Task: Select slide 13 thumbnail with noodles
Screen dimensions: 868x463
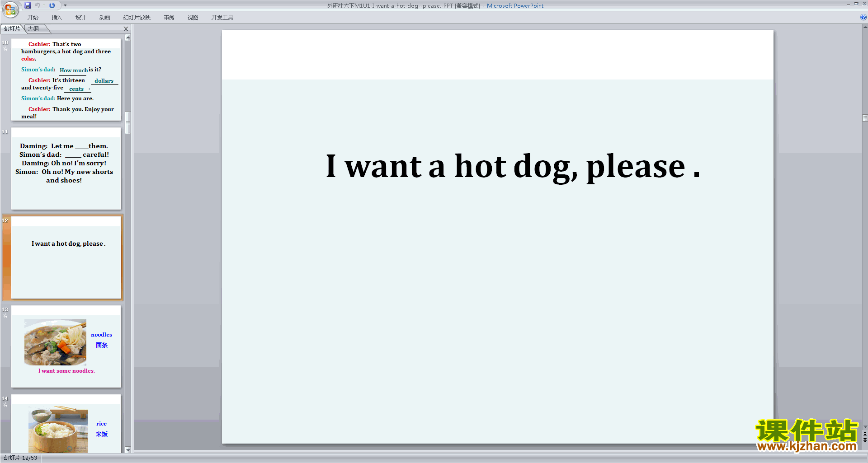Action: pos(66,346)
